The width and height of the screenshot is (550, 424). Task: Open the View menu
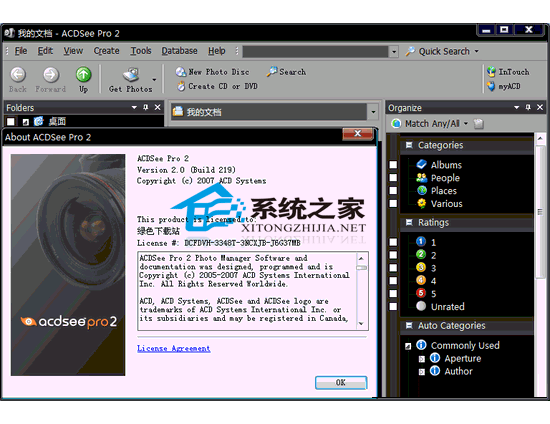coord(73,51)
